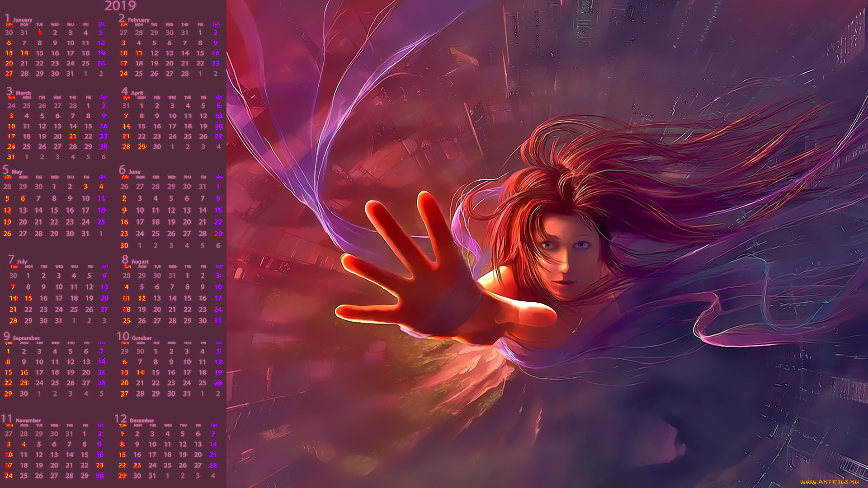Select September 23 in the calendar
This screenshot has height=488, width=868.
(24, 383)
